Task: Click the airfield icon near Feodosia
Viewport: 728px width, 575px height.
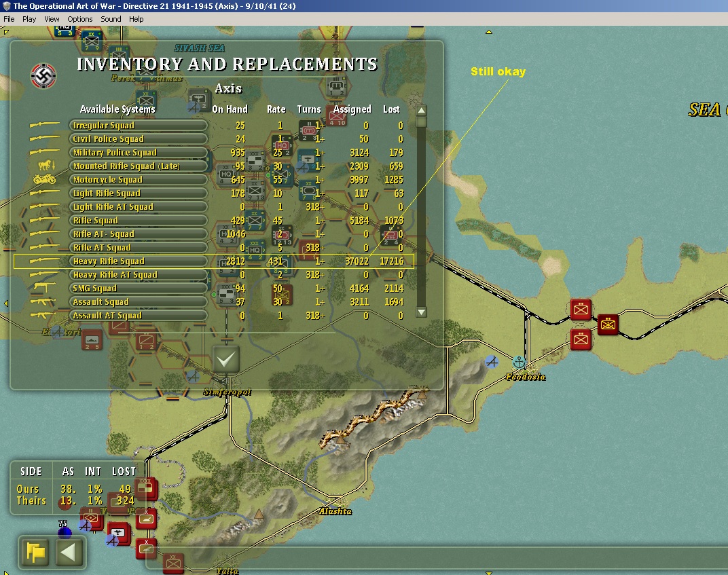Action: click(x=492, y=362)
